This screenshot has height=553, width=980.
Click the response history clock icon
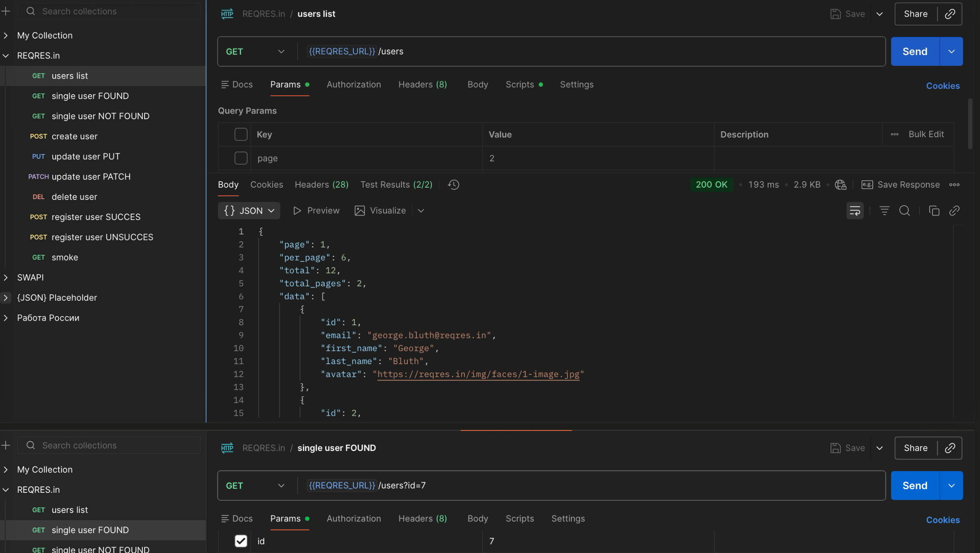pos(453,185)
